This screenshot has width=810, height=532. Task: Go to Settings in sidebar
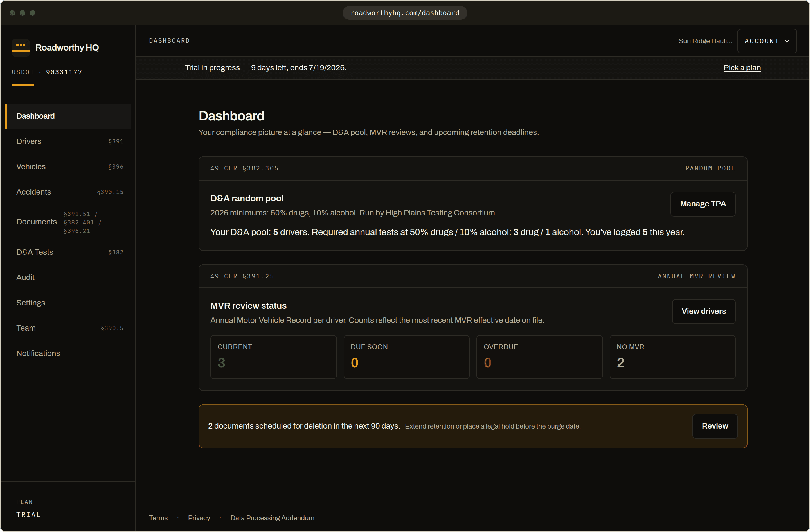68,303
